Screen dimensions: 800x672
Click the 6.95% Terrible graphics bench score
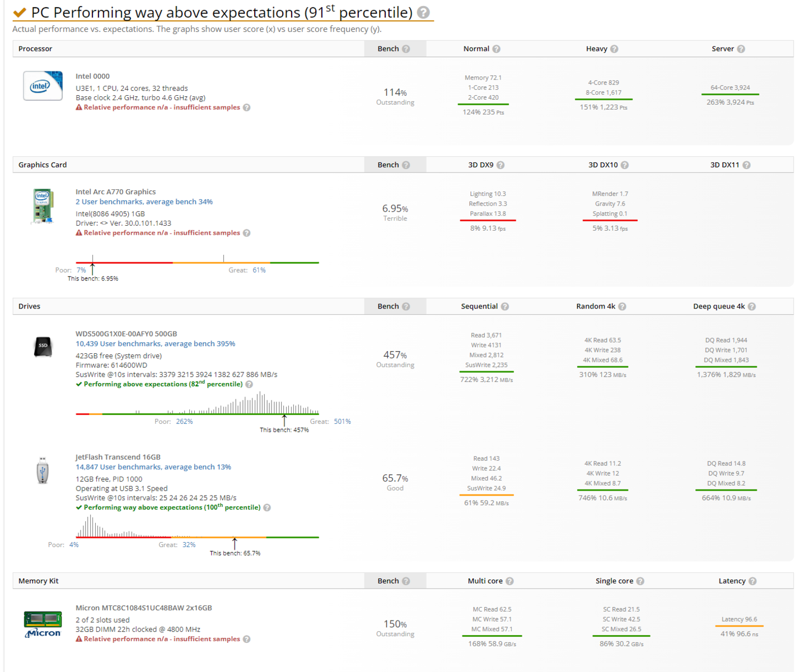click(395, 212)
